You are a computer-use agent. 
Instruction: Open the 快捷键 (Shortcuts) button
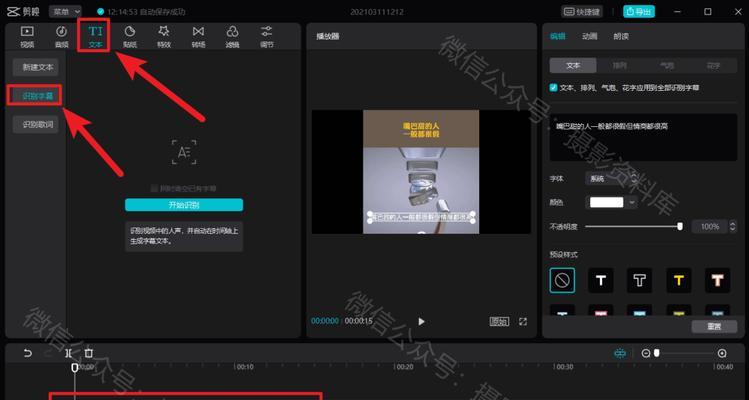[581, 11]
